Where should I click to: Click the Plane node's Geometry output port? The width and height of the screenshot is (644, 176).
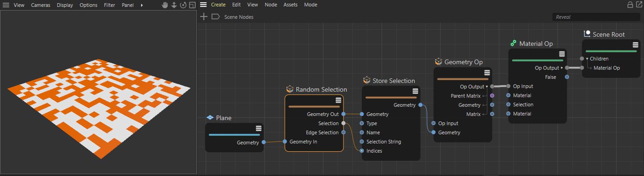click(x=263, y=143)
